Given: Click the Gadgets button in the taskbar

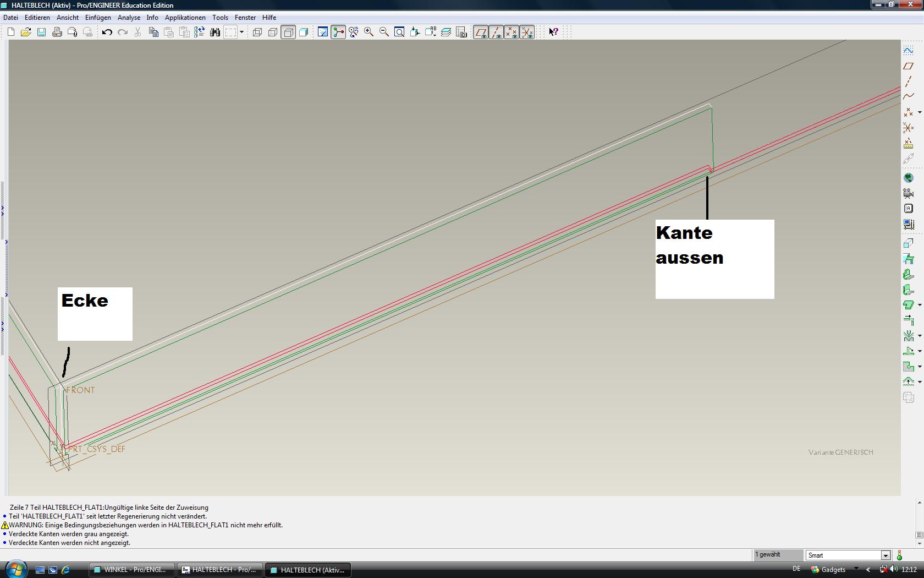Looking at the screenshot, I should [x=828, y=570].
